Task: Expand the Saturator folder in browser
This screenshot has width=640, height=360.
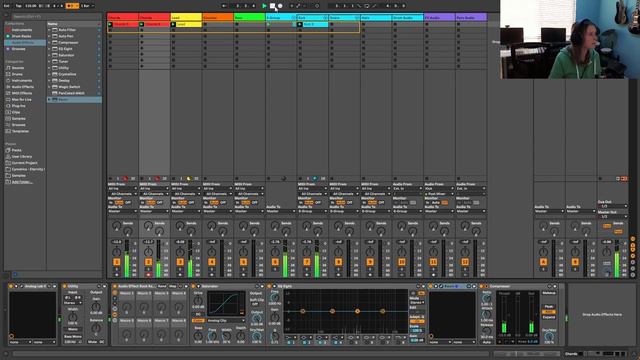Action: point(49,55)
